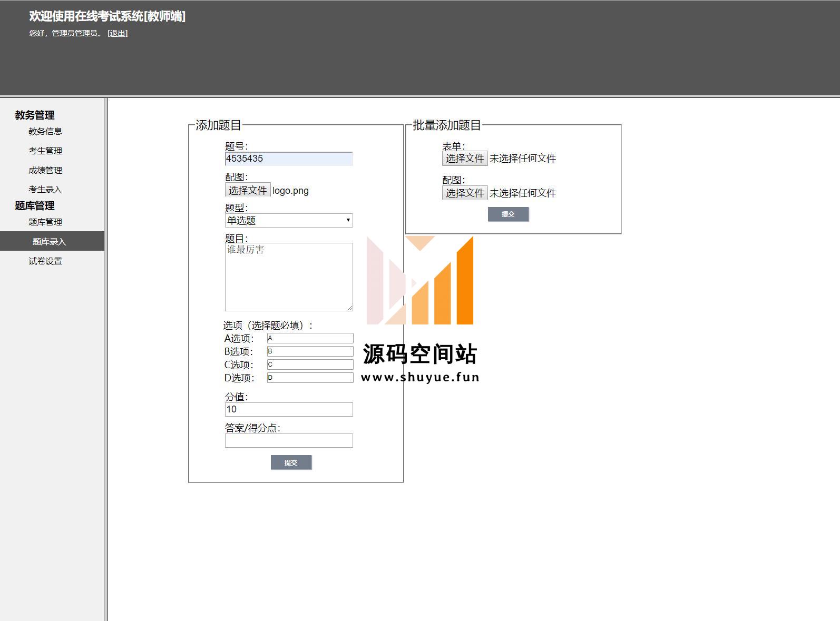Choose file for 配图 in 批量添加题目
The image size is (840, 621).
(465, 193)
